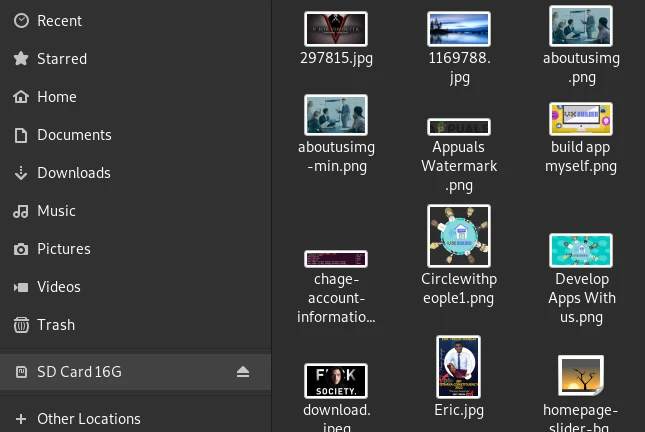Click aboutusimg-min.png file name
Screen dimensions: 645x432
[x=336, y=157]
